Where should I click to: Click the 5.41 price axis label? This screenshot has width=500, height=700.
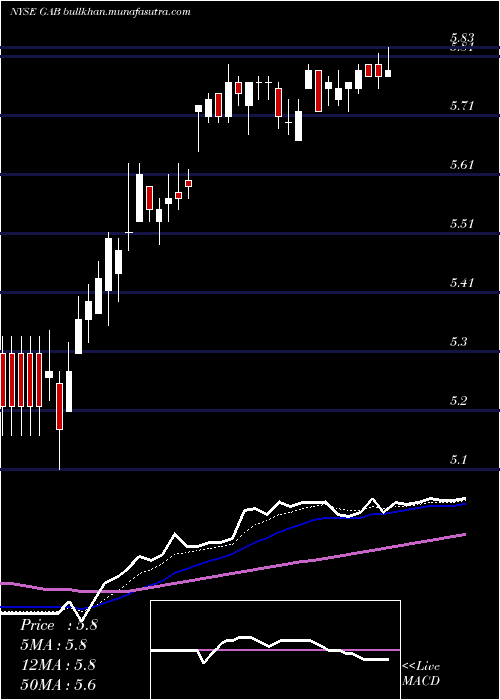pos(461,283)
